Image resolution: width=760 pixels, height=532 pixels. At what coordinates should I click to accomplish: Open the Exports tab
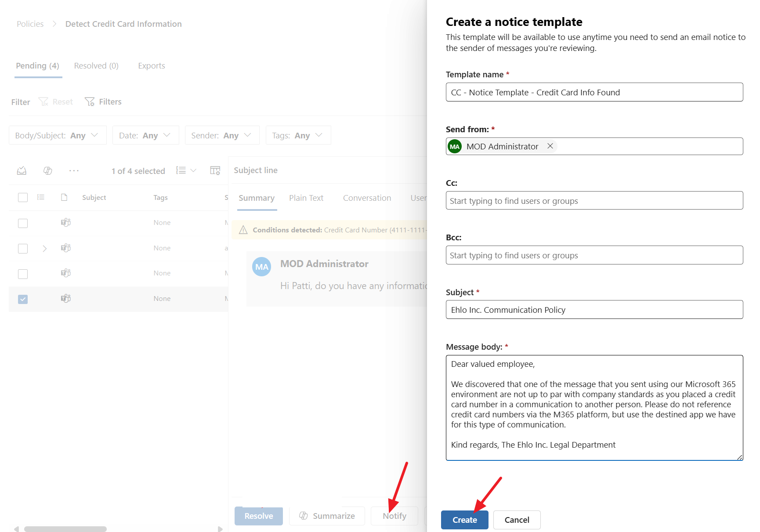point(151,65)
